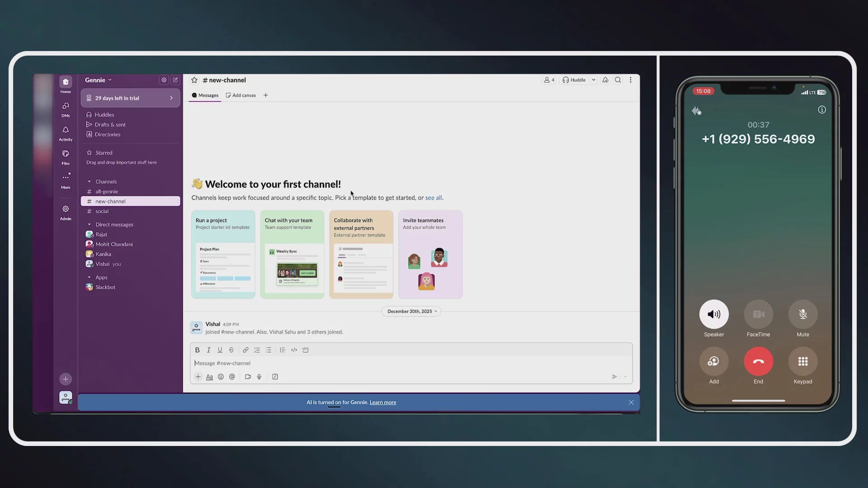Select the social channel in sidebar

click(x=102, y=211)
